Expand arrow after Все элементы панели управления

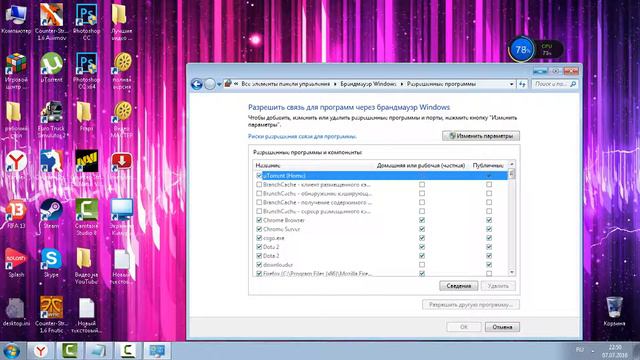tap(335, 84)
